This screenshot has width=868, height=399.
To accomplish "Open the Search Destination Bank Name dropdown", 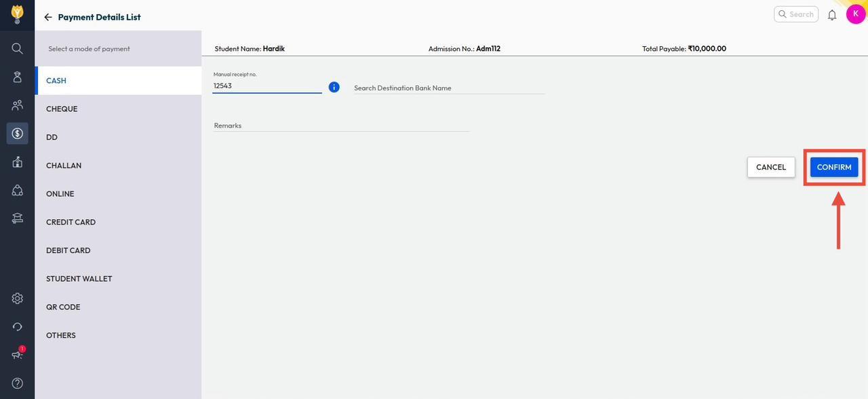I will [x=449, y=88].
